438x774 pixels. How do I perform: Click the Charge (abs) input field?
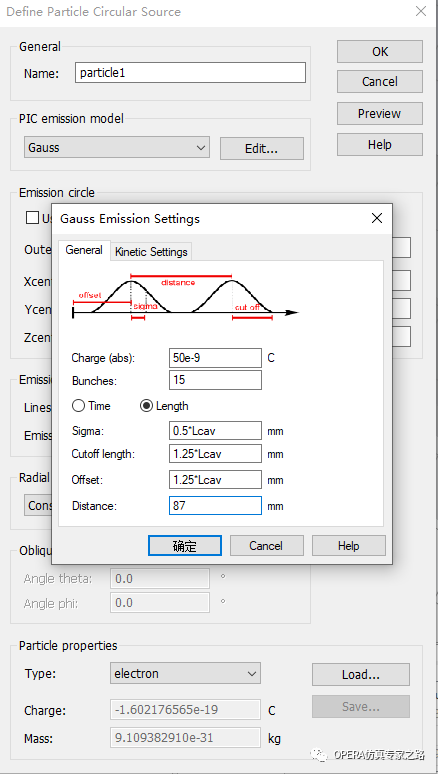[215, 358]
